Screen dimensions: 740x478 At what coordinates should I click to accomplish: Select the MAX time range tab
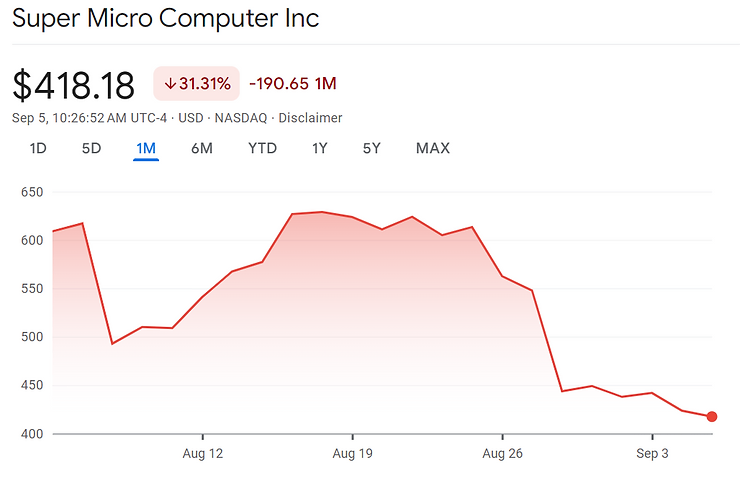[x=433, y=149]
